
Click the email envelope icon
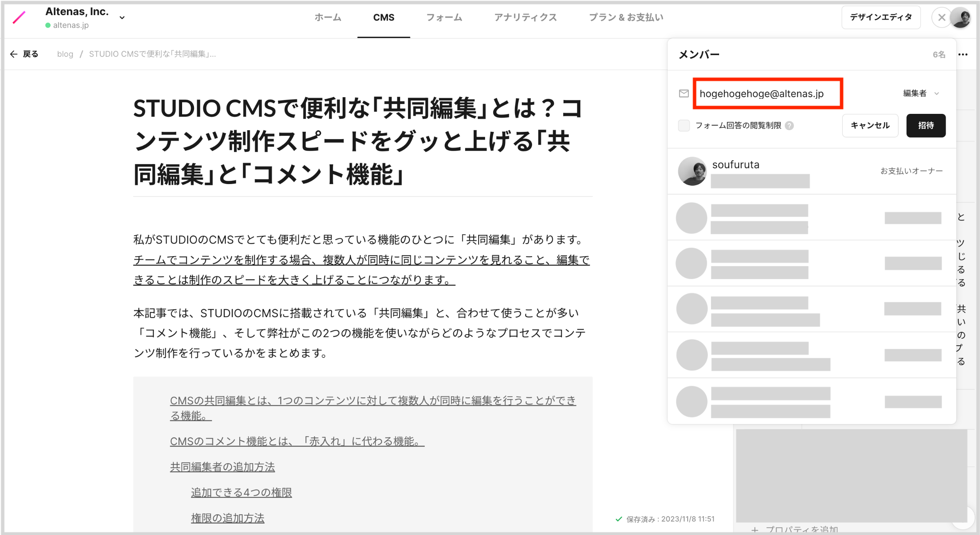point(684,93)
